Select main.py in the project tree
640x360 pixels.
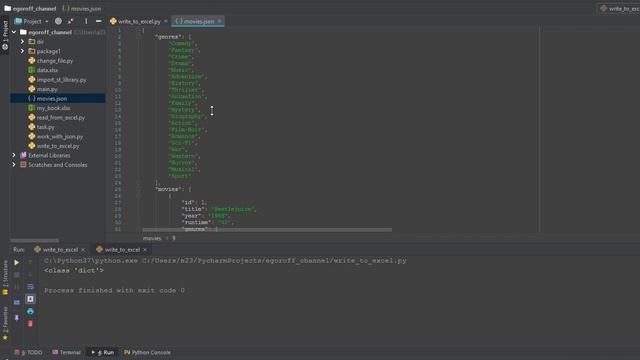(x=47, y=89)
